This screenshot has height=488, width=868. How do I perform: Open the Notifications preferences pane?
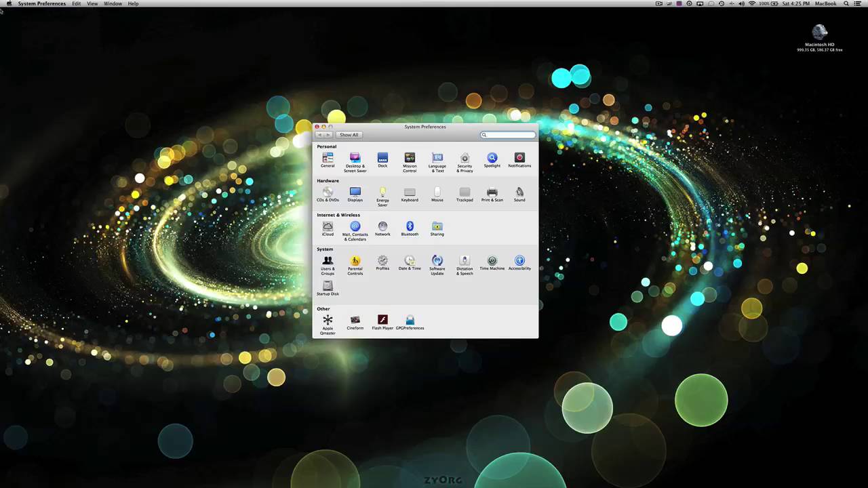[x=519, y=160]
